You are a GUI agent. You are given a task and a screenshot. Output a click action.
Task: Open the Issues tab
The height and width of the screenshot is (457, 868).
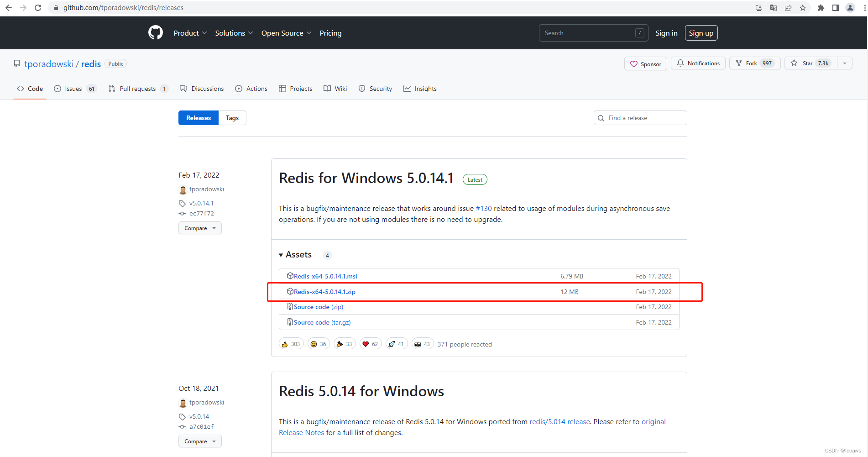point(75,89)
